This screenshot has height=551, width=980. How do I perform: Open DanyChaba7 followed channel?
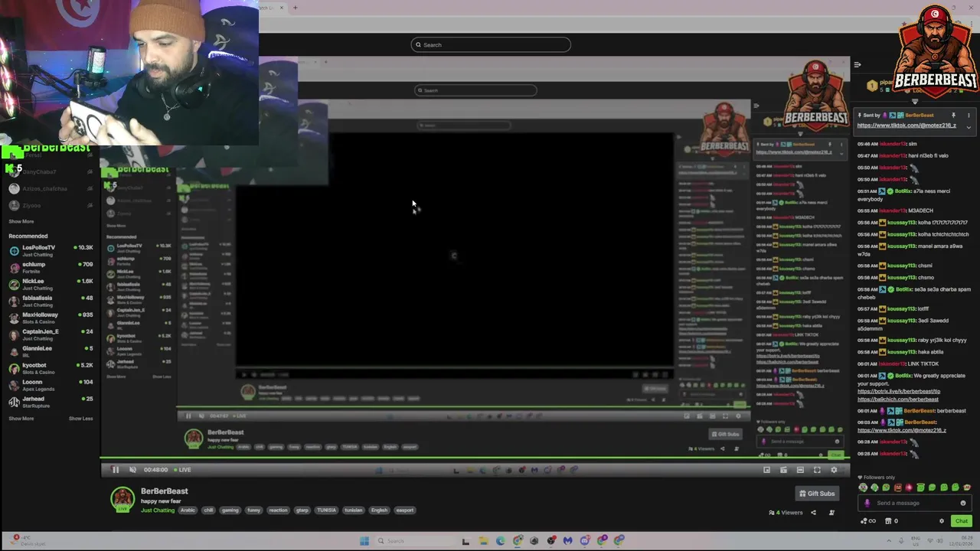(x=51, y=172)
